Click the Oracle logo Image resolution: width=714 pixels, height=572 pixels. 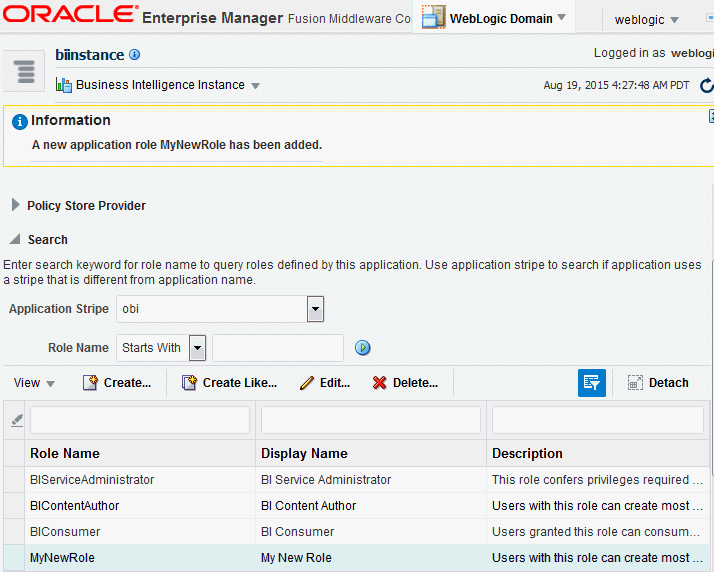coord(71,15)
